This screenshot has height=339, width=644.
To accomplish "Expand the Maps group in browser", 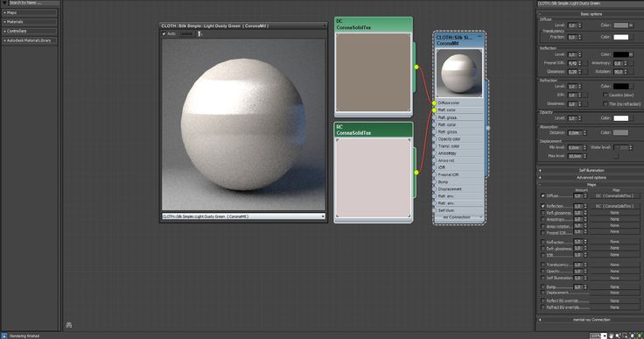I will (x=30, y=13).
